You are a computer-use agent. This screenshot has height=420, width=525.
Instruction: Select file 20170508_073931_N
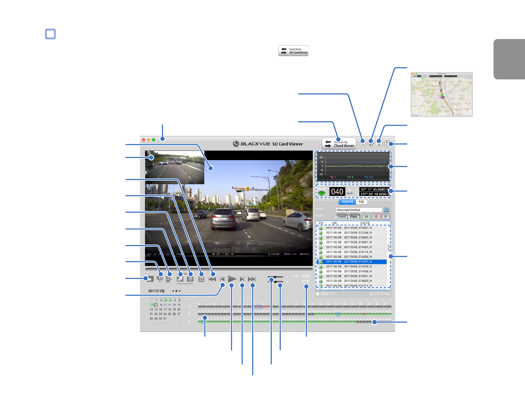[352, 242]
